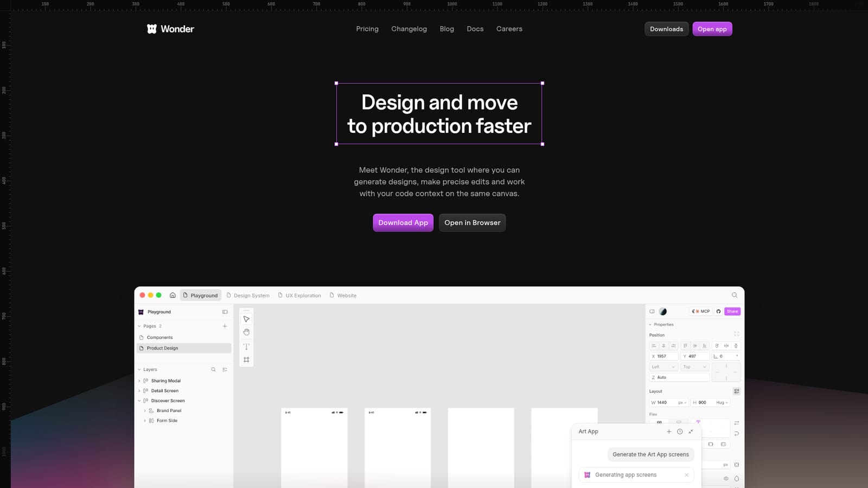Open chat history clock icon

pyautogui.click(x=680, y=432)
